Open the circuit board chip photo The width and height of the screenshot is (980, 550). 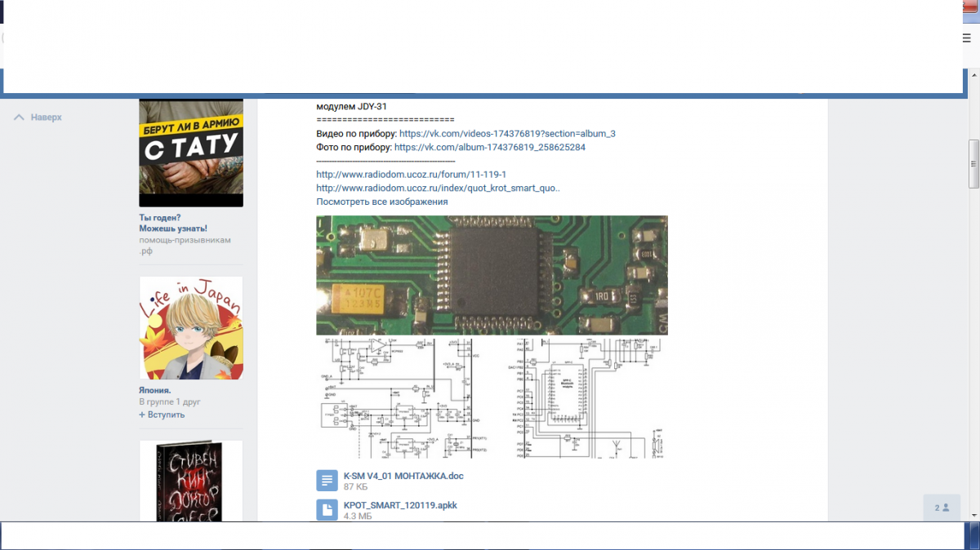pyautogui.click(x=492, y=275)
